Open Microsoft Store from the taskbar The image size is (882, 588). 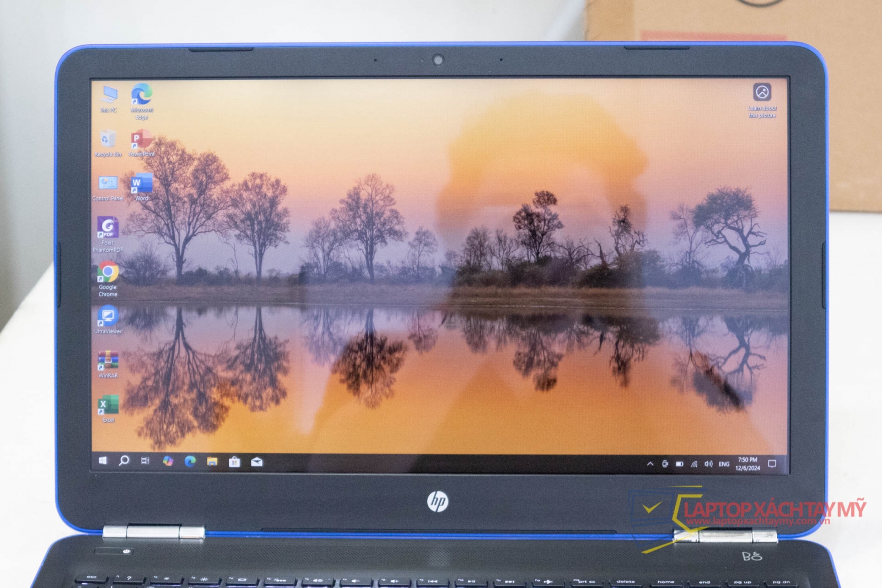234,462
